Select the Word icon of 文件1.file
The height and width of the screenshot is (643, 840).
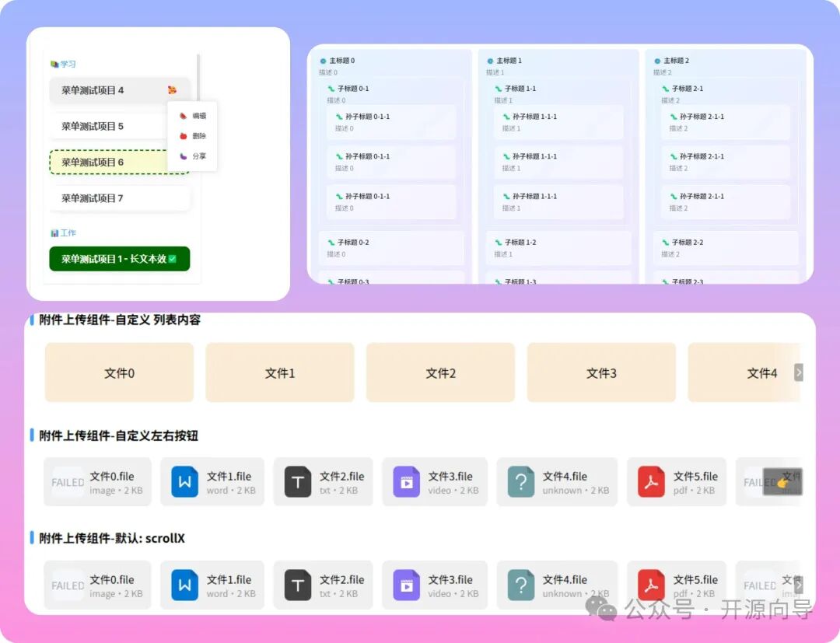click(x=184, y=481)
